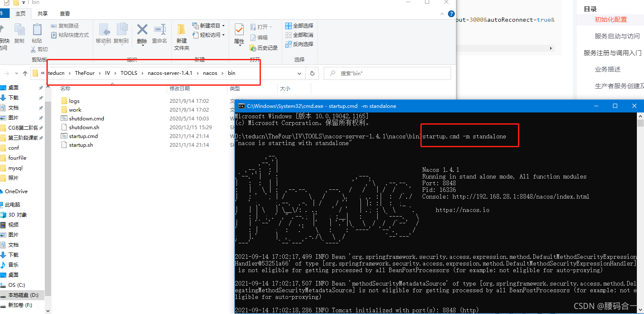
Task: Open Videos in the sidebar
Action: [13, 225]
